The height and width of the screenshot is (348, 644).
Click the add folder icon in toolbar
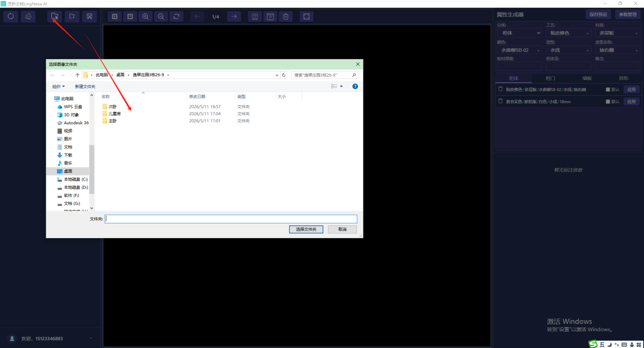click(x=72, y=16)
